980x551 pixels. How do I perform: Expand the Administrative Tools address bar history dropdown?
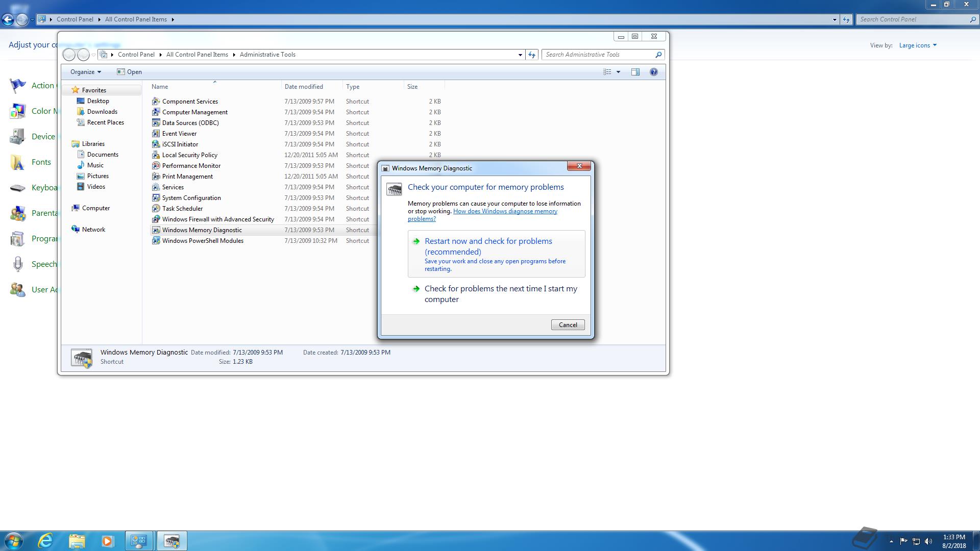[520, 55]
